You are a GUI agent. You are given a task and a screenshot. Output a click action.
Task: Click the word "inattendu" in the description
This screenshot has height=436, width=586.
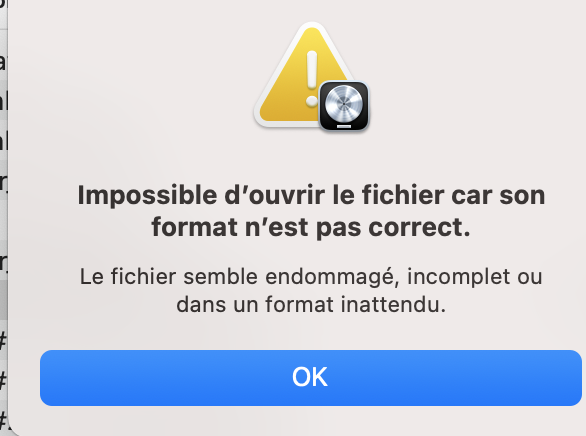pos(390,304)
